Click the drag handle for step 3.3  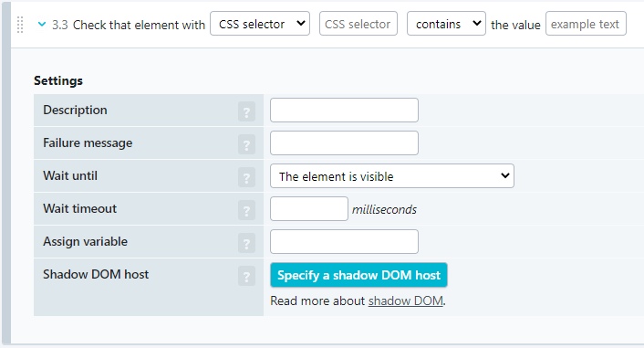[20, 25]
